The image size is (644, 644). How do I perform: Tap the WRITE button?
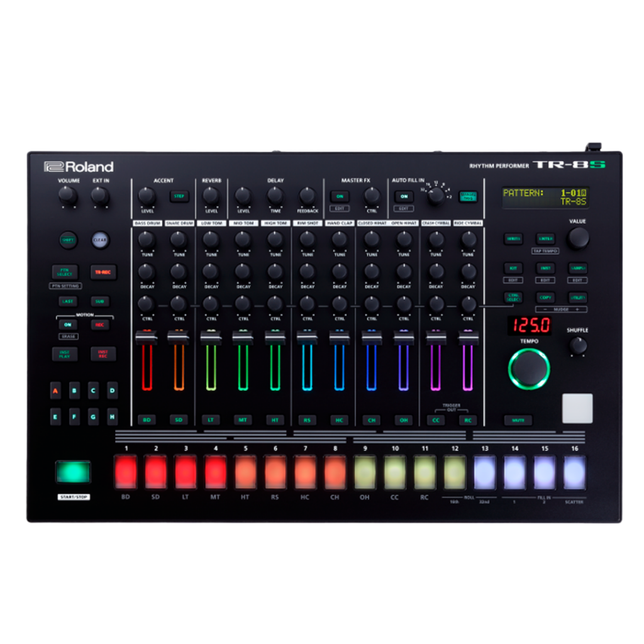coord(513,238)
